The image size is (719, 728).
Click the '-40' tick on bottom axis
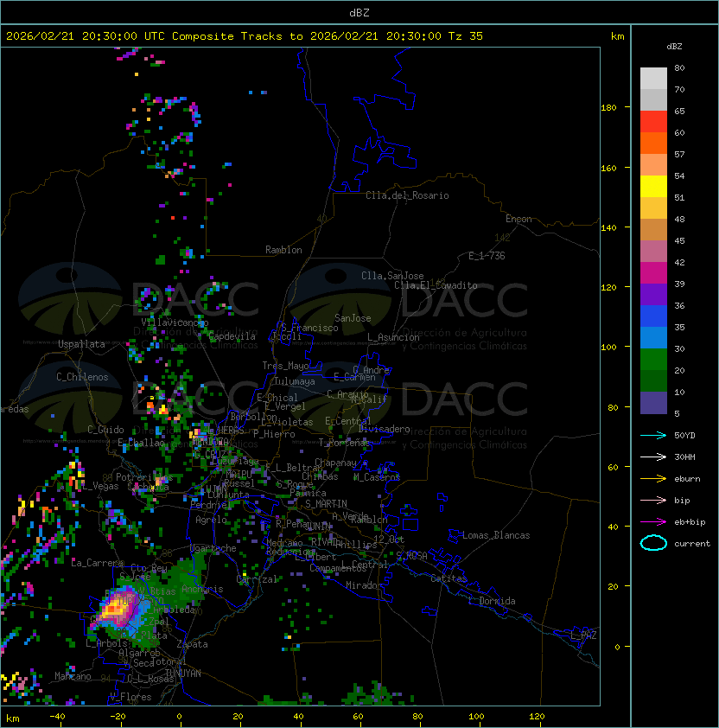pyautogui.click(x=58, y=717)
